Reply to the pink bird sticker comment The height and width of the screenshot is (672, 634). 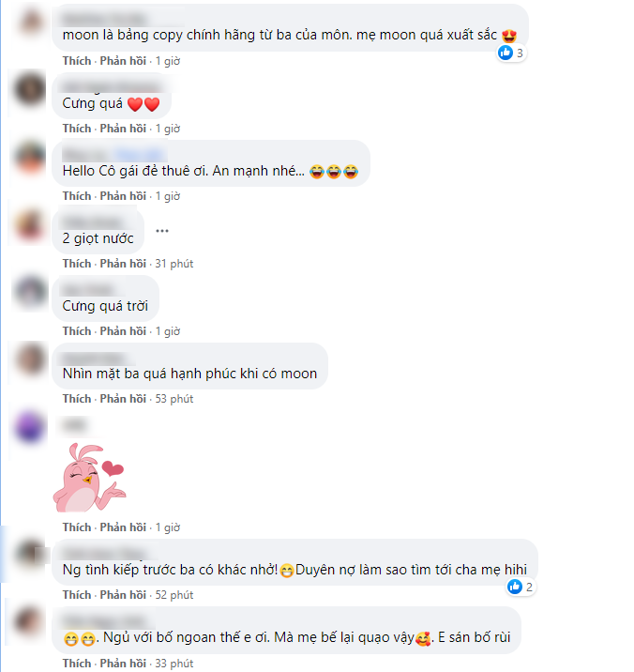point(123,527)
